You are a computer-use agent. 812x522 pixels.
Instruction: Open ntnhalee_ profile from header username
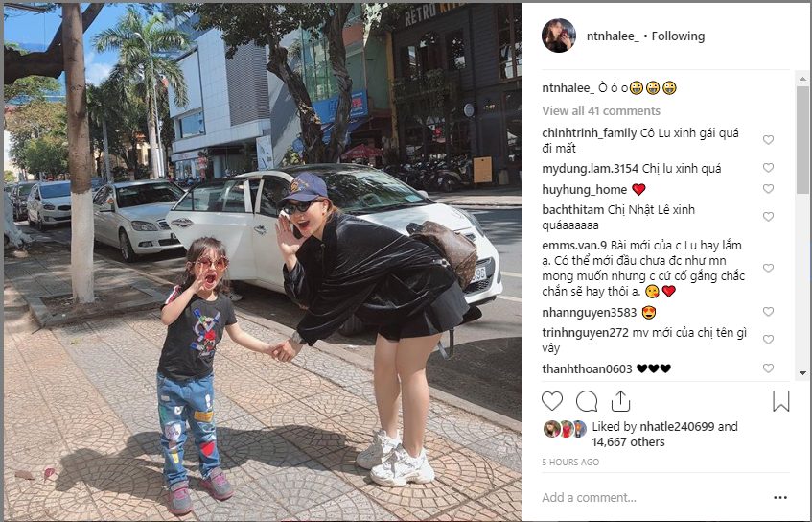click(x=613, y=36)
